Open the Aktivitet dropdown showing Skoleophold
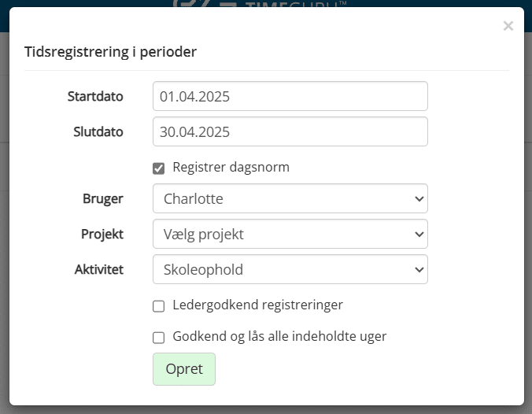Viewport: 532px width, 414px height. click(290, 269)
